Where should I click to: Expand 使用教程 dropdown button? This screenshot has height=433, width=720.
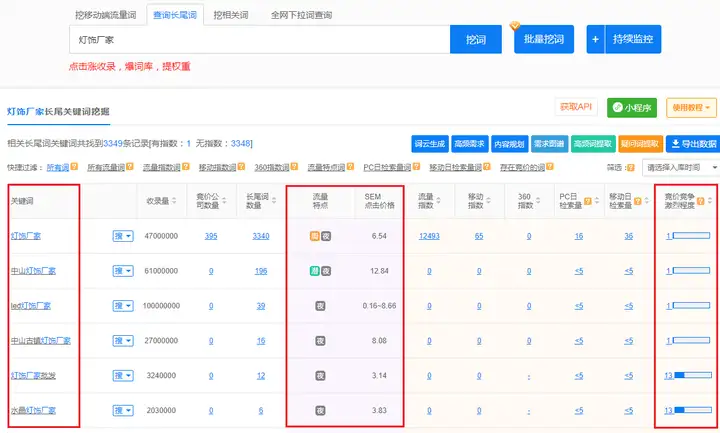point(691,108)
